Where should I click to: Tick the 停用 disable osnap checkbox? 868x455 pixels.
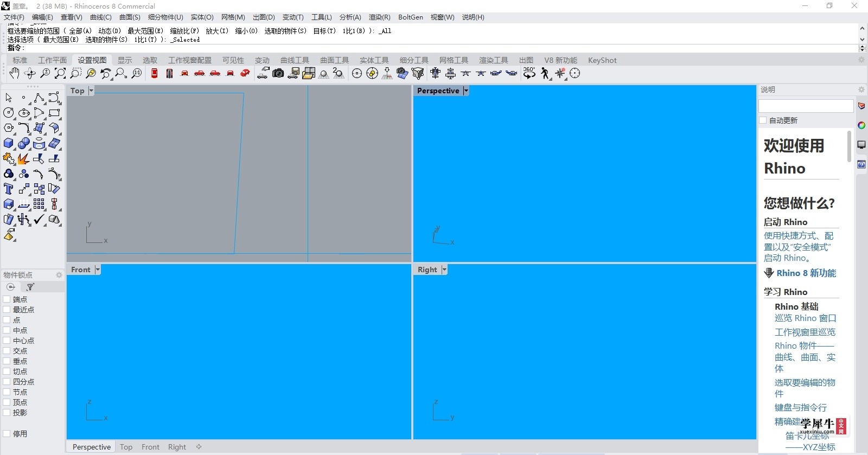[x=7, y=434]
